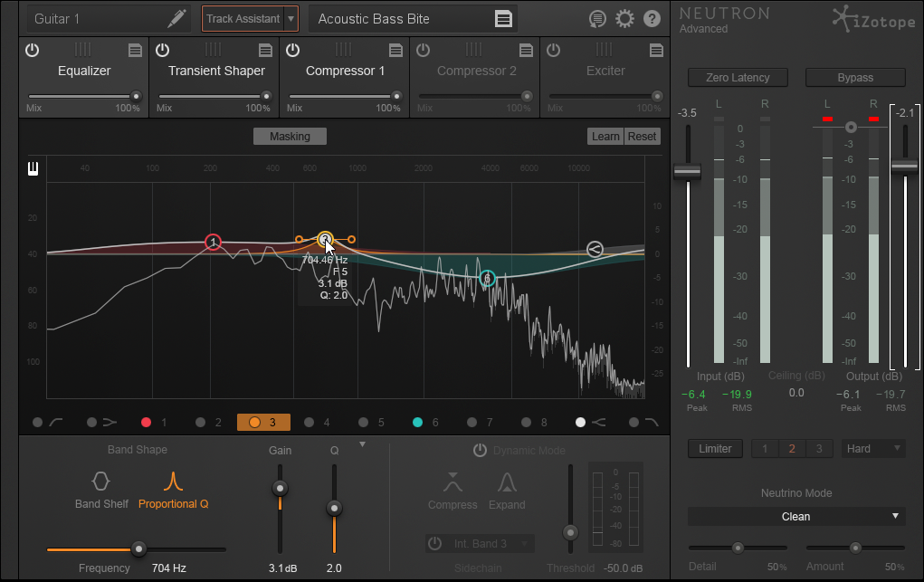Toggle the Equalizer module power button
924x582 pixels.
[33, 50]
